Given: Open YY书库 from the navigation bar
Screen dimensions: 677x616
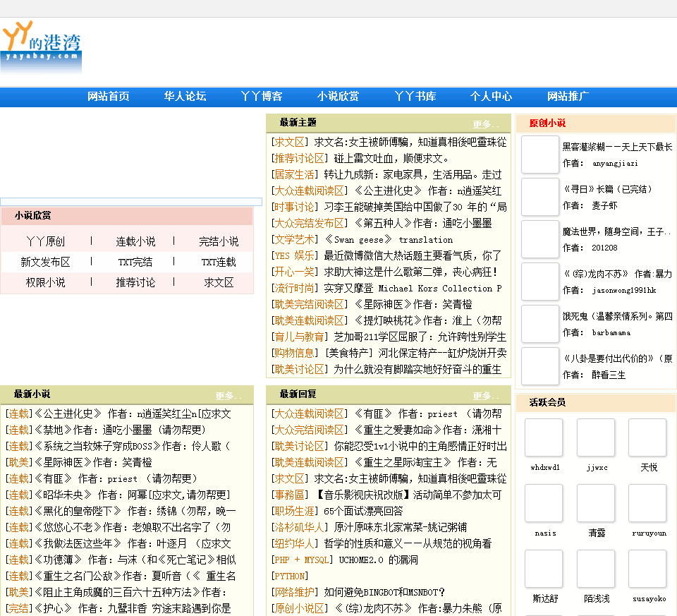Looking at the screenshot, I should (415, 97).
